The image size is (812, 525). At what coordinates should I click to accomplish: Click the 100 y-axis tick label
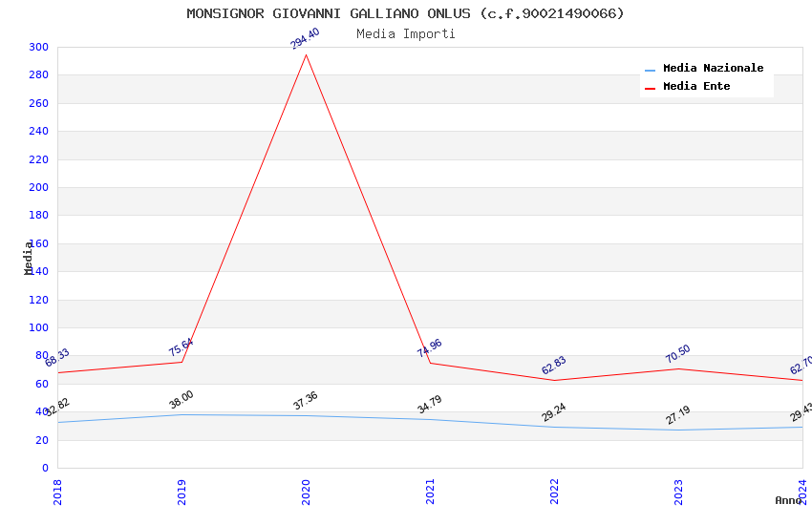[38, 328]
